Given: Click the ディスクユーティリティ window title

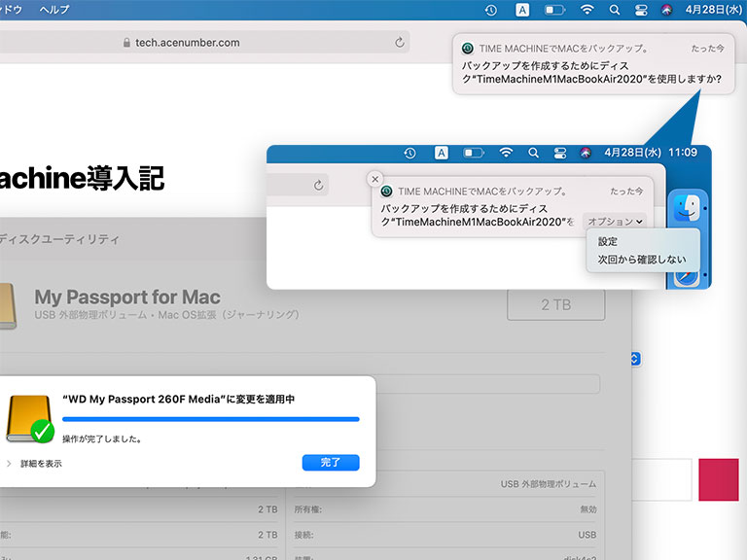Looking at the screenshot, I should [59, 239].
